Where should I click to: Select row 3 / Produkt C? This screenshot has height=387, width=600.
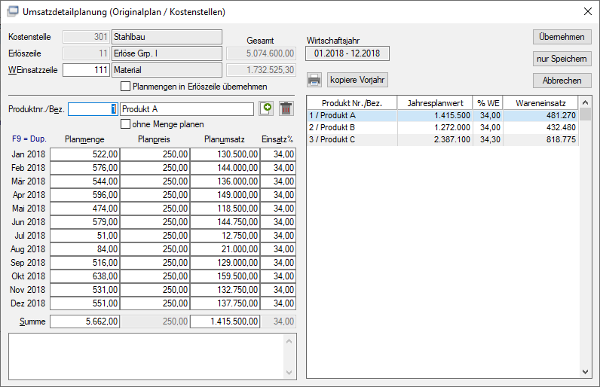tap(442, 139)
